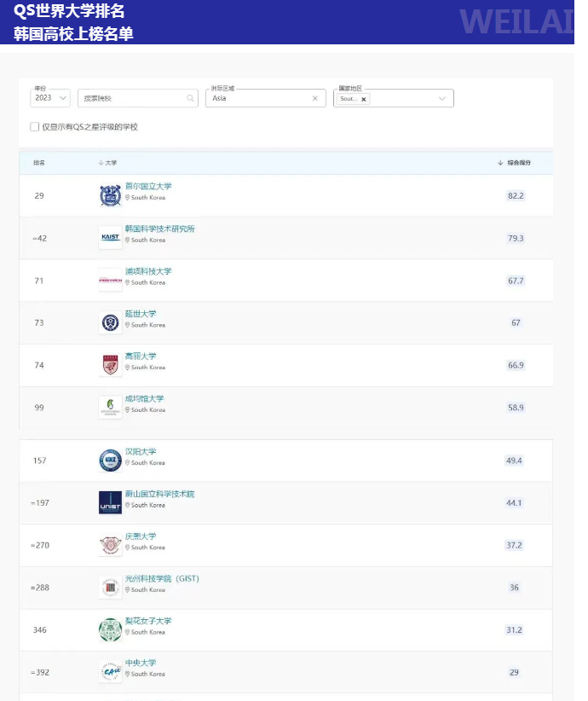Select the score 79.3 cell
The height and width of the screenshot is (701, 588).
click(516, 238)
